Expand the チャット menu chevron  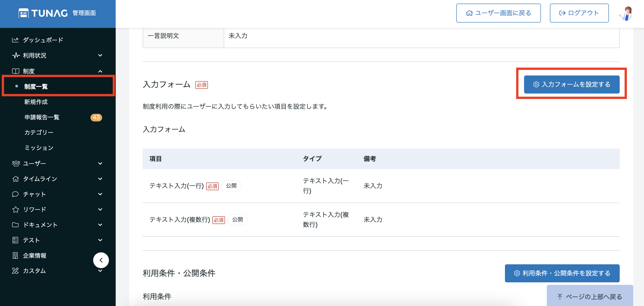pyautogui.click(x=100, y=194)
